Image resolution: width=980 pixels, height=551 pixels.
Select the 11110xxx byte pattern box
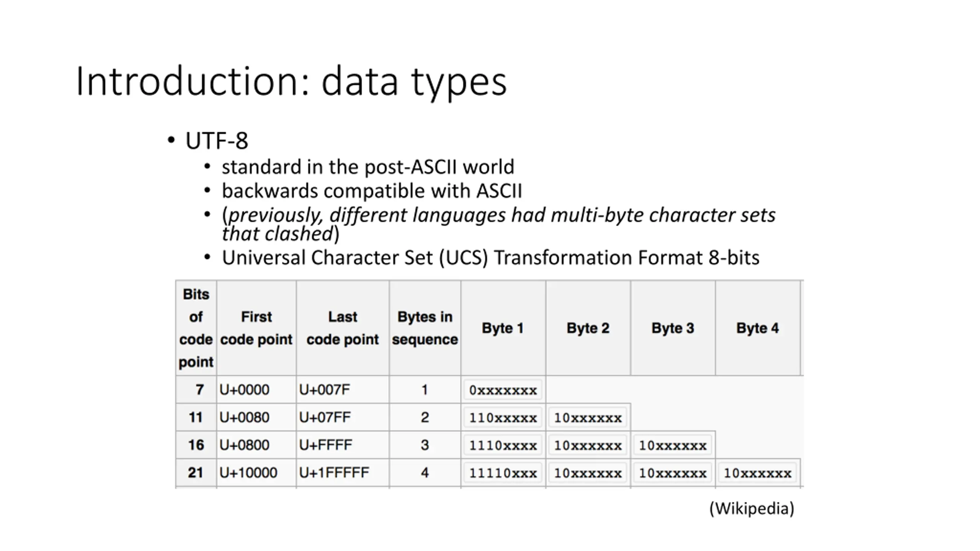[503, 473]
